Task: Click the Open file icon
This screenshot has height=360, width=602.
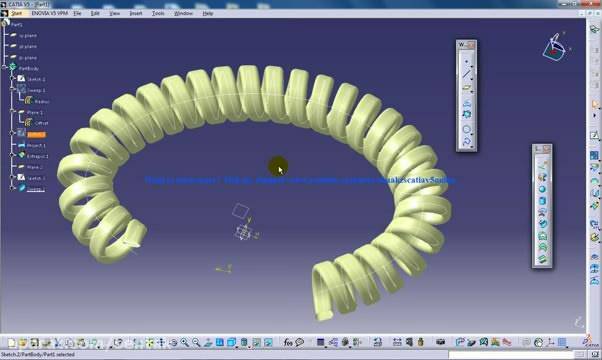Action: 23,342
